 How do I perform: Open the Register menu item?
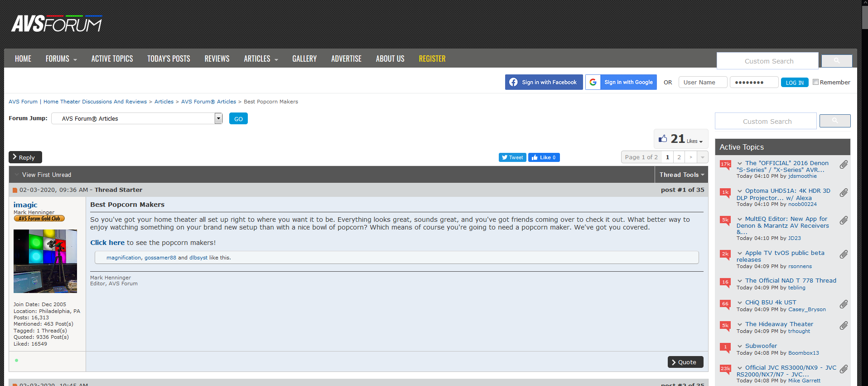[x=432, y=59]
